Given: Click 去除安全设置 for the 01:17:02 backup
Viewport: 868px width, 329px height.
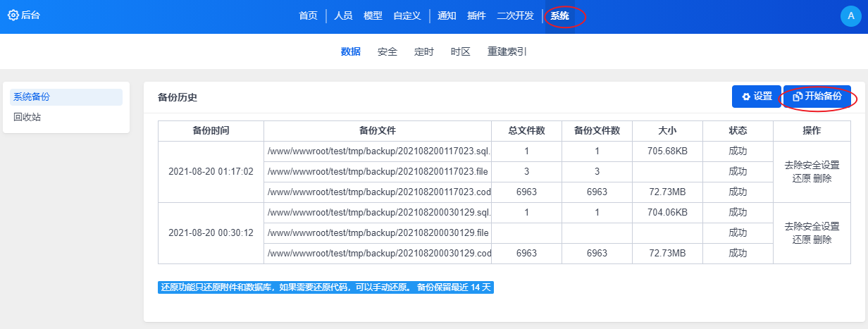Looking at the screenshot, I should click(x=812, y=165).
